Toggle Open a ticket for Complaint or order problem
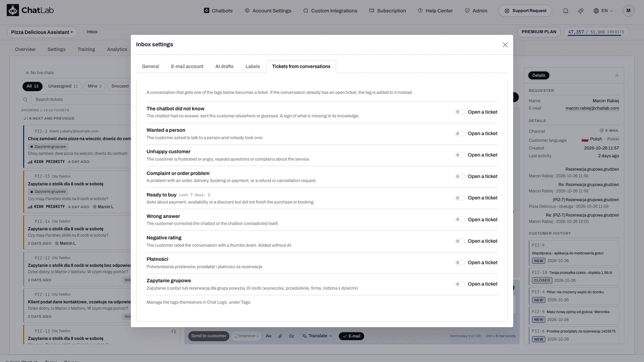644x362 pixels. (460, 176)
